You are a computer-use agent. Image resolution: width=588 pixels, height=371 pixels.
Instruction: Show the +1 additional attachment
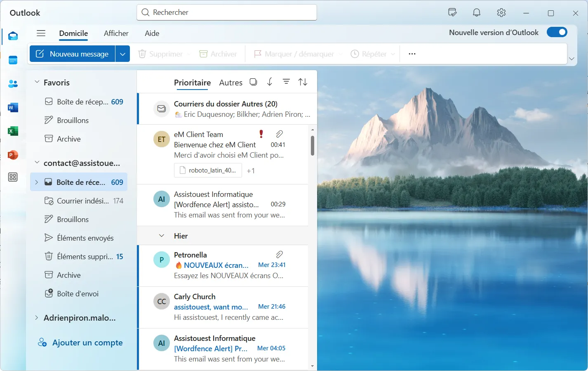(251, 171)
